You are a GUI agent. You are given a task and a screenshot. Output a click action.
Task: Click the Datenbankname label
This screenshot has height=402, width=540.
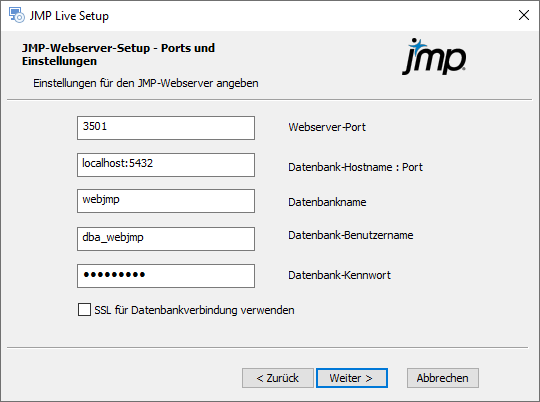pos(327,202)
